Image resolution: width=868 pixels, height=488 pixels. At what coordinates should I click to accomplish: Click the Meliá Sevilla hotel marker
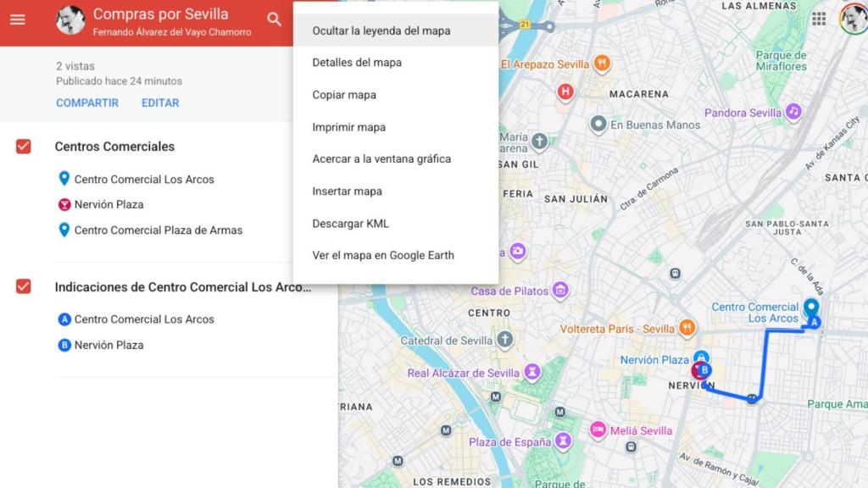tap(598, 430)
